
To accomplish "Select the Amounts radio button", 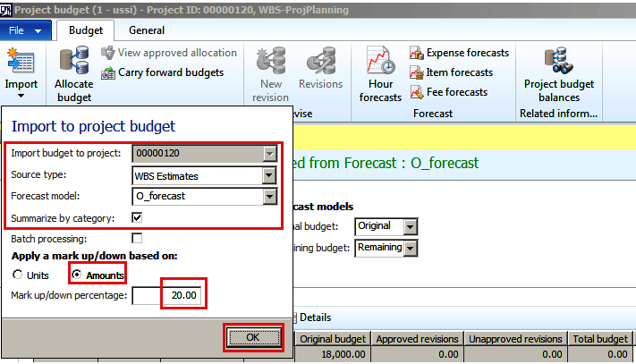I will [77, 275].
